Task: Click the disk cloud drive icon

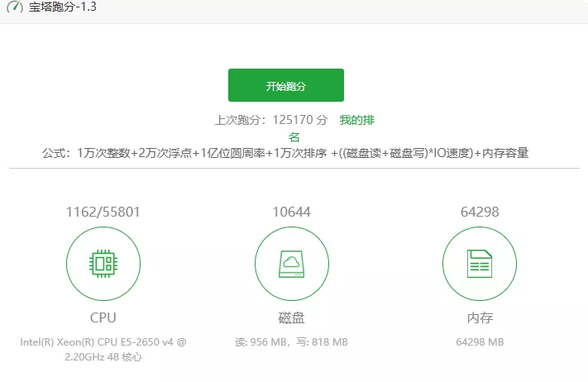Action: (x=291, y=264)
